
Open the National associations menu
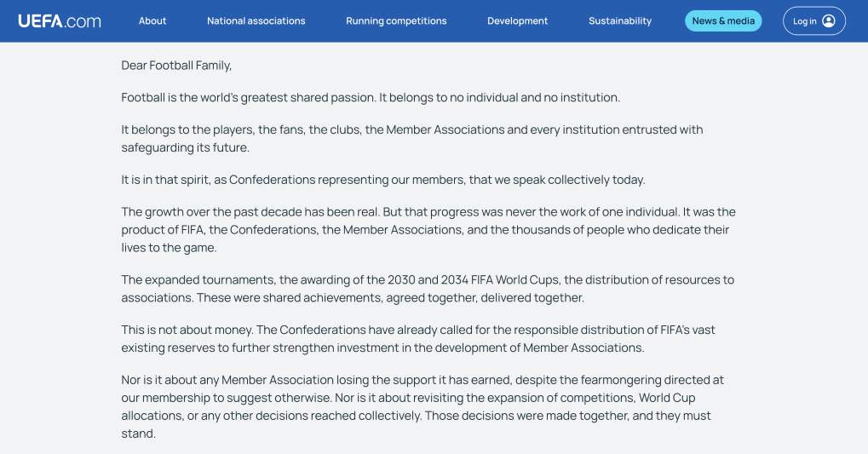[256, 21]
